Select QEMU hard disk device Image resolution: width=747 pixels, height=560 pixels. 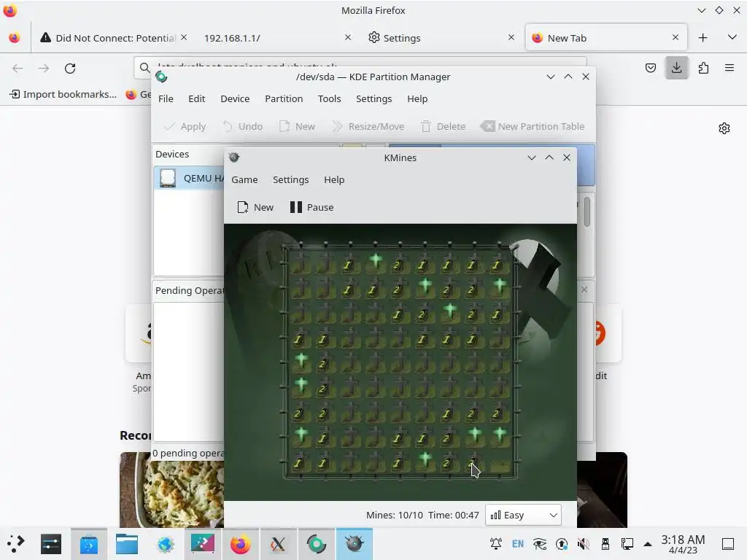tap(190, 178)
